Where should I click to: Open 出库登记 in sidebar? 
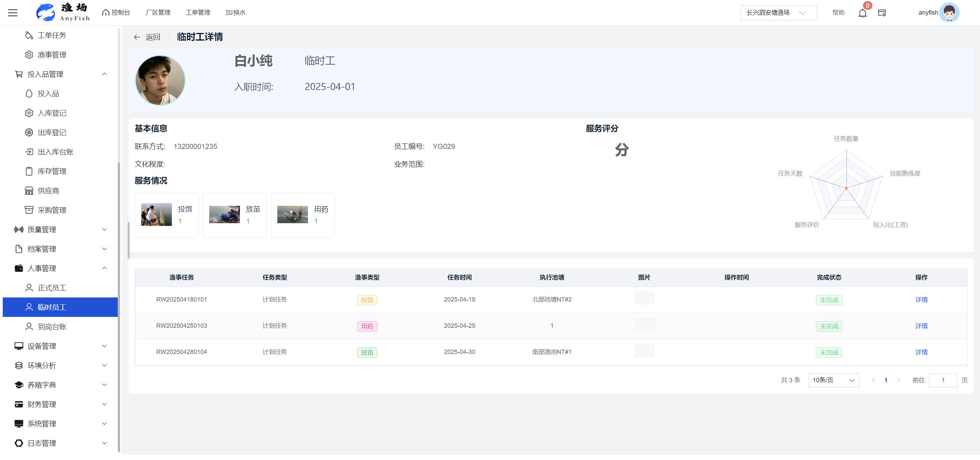point(52,133)
